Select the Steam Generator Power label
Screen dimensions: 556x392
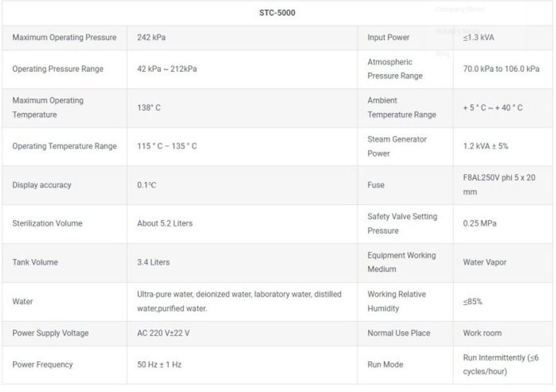click(x=397, y=146)
